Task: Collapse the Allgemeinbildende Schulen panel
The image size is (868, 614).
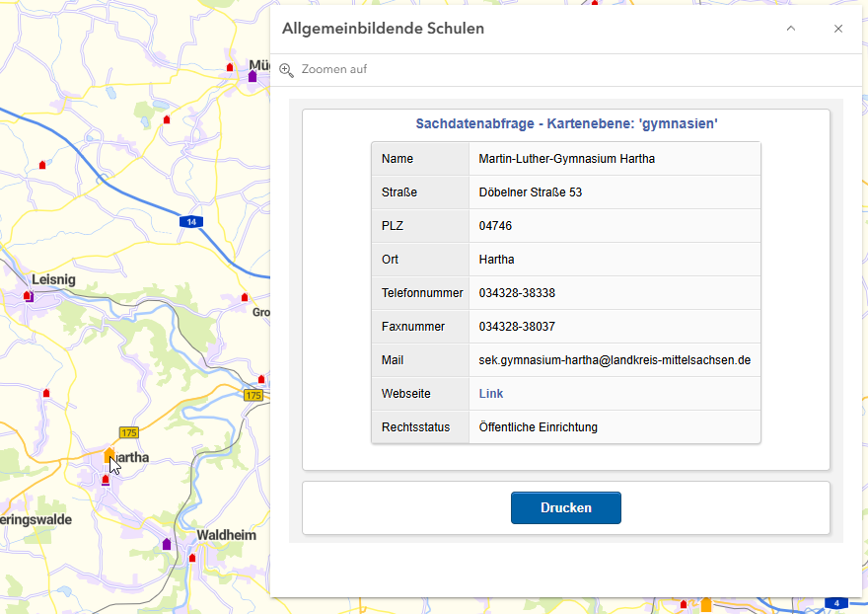Action: (x=790, y=29)
